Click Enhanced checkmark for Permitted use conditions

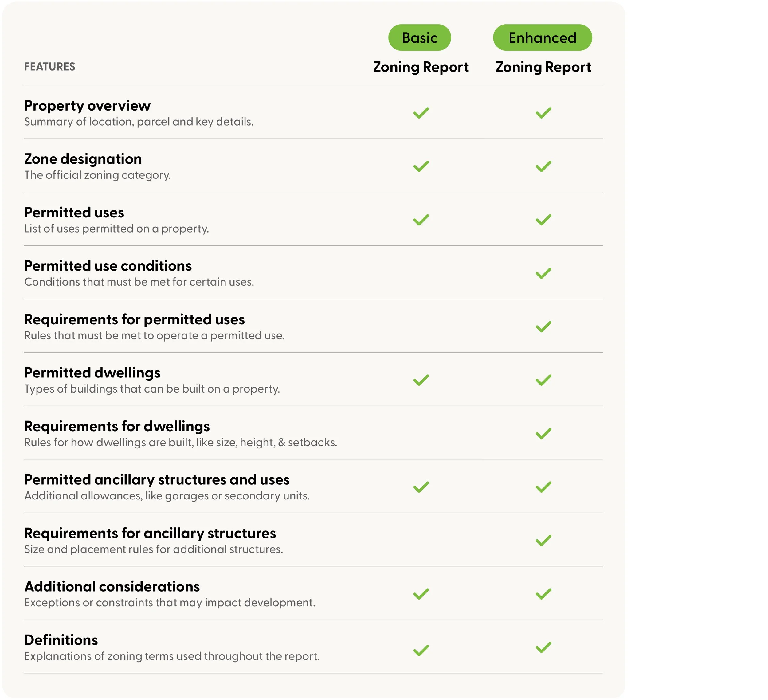coord(543,273)
